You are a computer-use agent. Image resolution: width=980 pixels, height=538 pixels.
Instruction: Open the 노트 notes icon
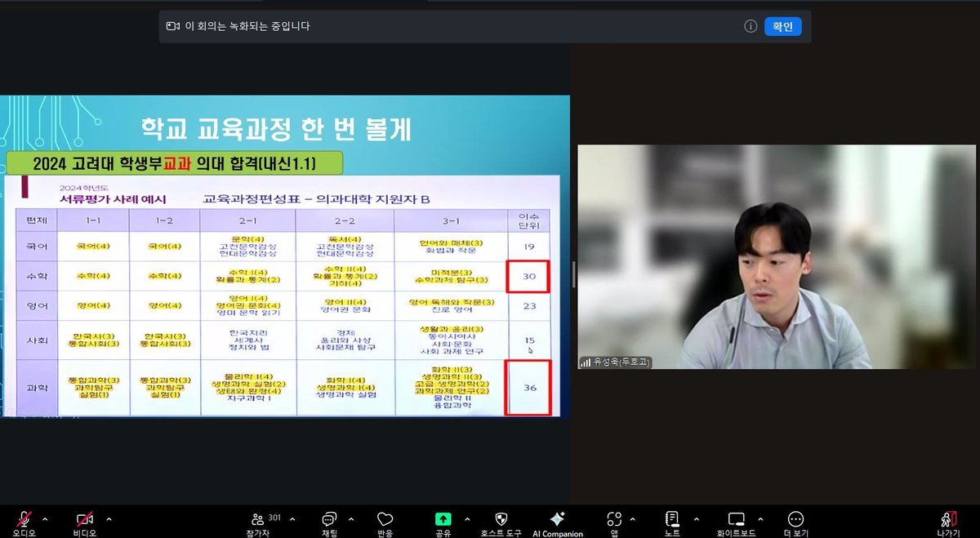[672, 519]
